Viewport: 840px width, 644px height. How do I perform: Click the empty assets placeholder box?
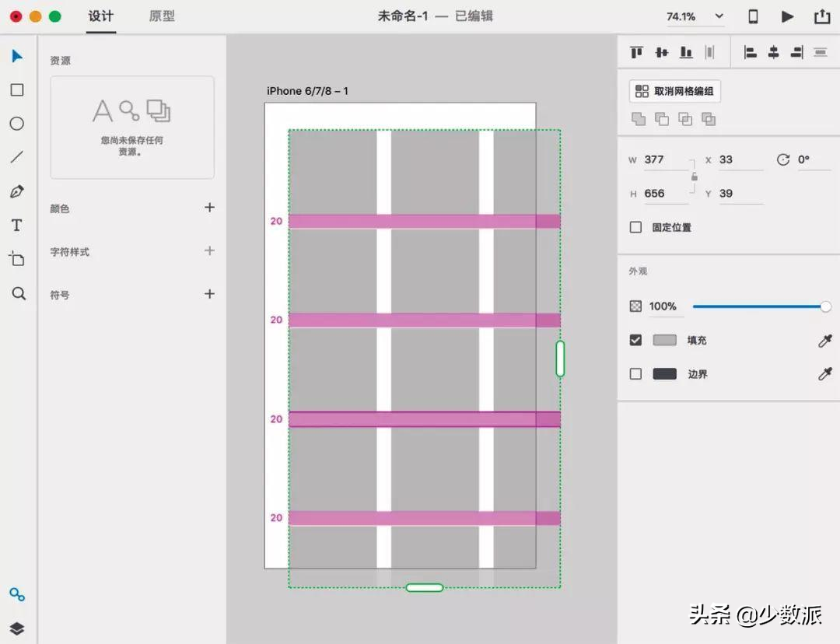[132, 128]
